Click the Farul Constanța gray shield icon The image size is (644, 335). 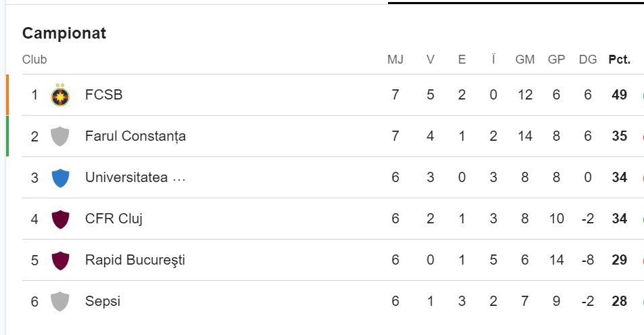click(60, 136)
